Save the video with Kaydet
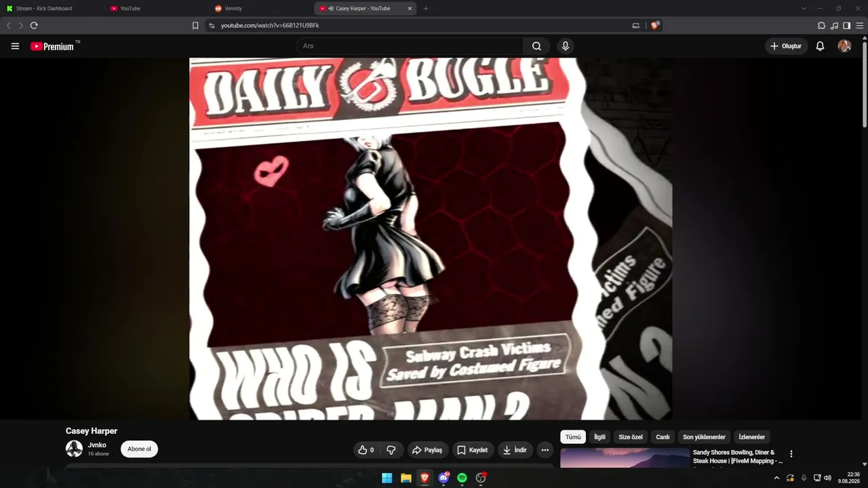 click(x=472, y=450)
